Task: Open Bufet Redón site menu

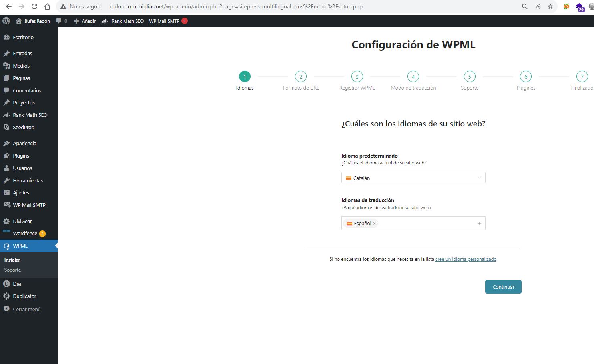Action: click(x=33, y=21)
